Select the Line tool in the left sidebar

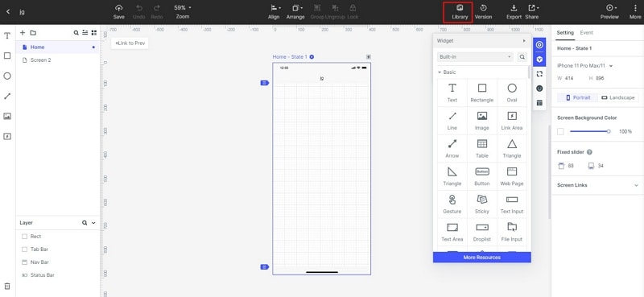pos(7,96)
